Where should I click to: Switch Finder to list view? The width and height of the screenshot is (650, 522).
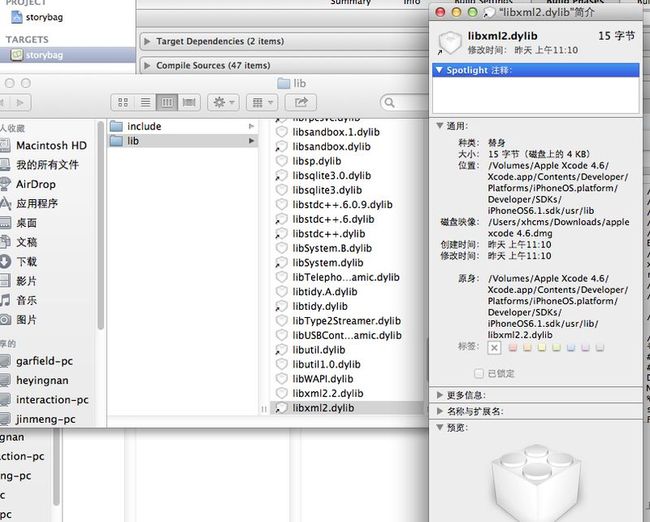(x=145, y=102)
